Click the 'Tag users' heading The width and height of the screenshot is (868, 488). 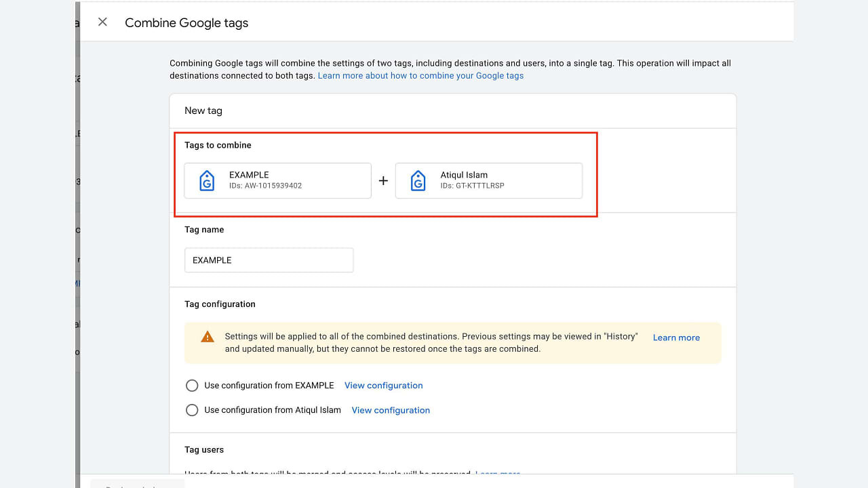pyautogui.click(x=204, y=449)
